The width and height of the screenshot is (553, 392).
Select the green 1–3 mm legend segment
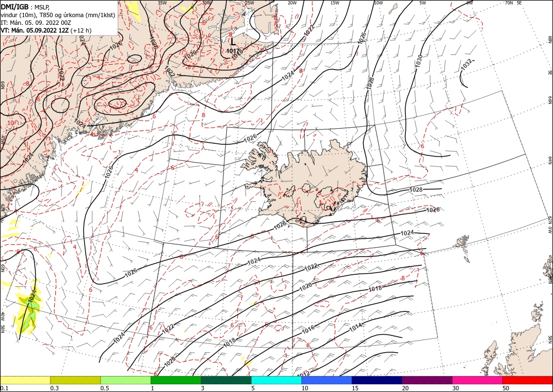tap(176, 380)
